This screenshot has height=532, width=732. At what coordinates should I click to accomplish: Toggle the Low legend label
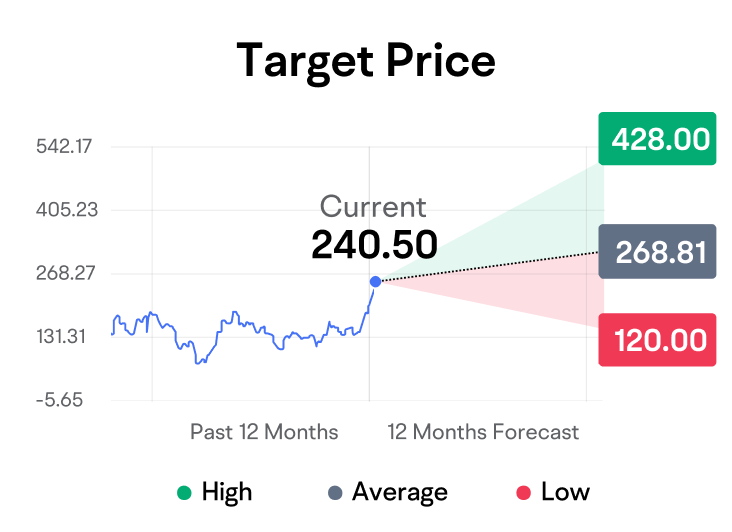[565, 492]
